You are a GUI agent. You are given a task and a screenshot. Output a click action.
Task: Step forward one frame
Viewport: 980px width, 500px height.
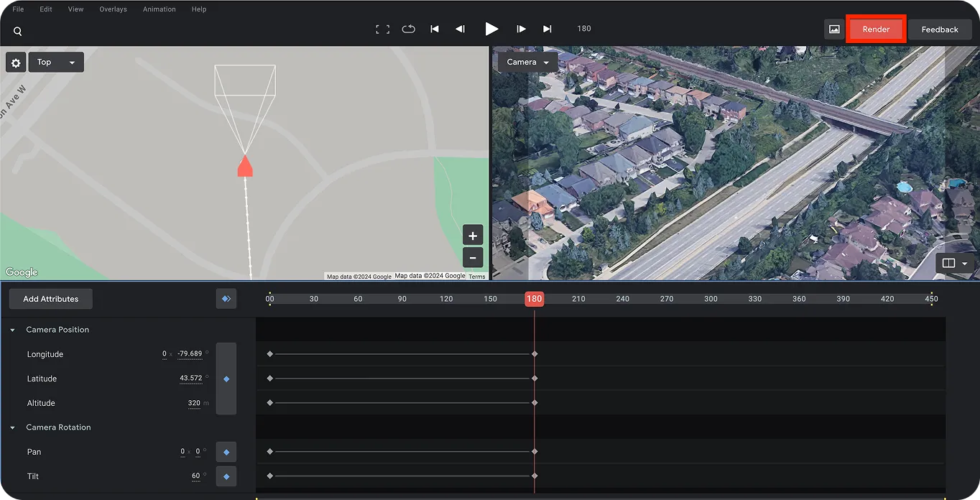521,29
